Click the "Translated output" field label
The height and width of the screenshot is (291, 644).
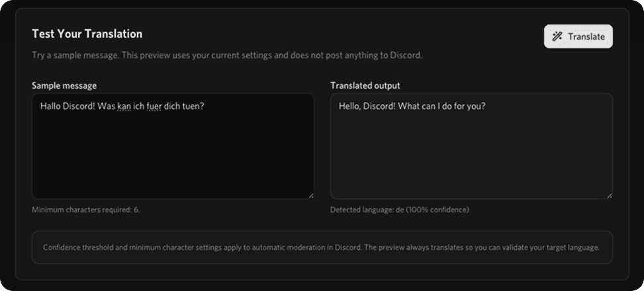point(365,85)
